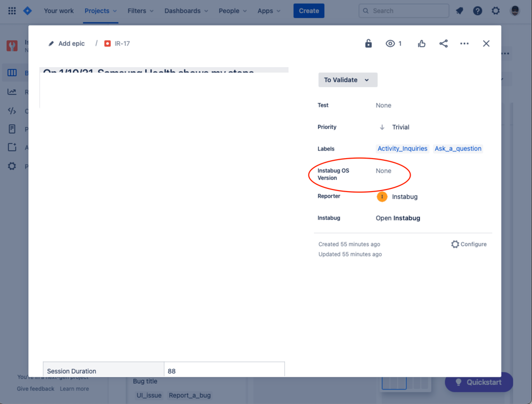Open the Reports chart icon in sidebar
The image size is (532, 404).
(x=12, y=92)
